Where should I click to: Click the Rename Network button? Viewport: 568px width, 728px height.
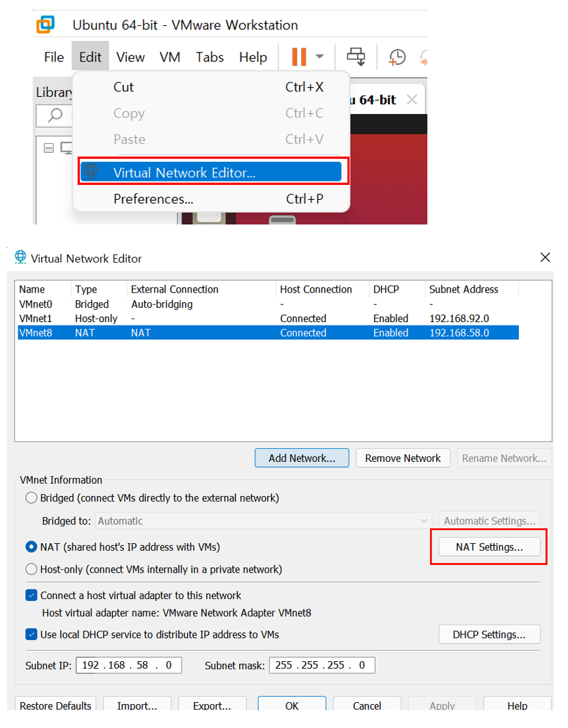click(504, 458)
